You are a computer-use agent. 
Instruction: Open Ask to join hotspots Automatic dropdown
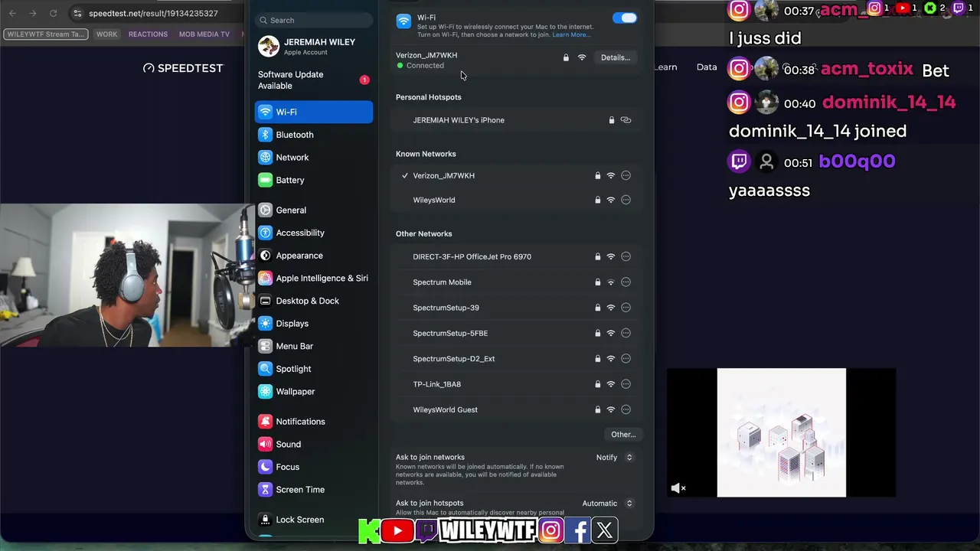608,504
